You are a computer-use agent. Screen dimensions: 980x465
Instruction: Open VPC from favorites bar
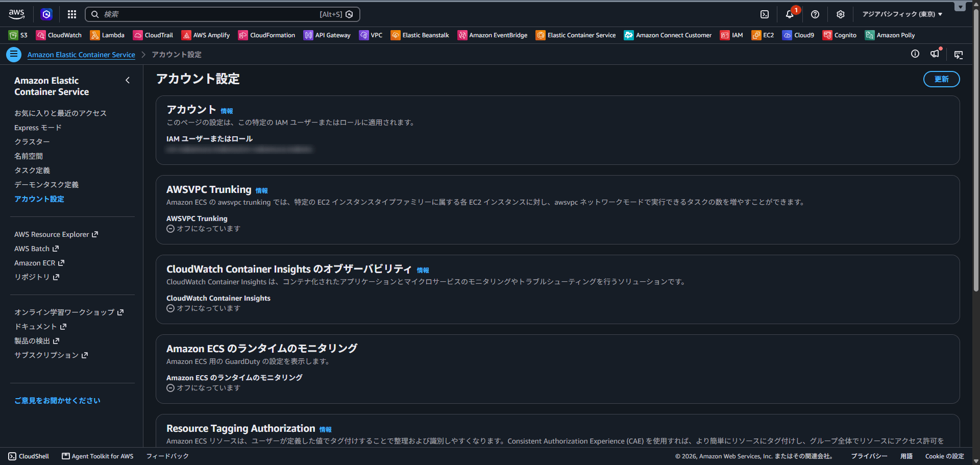coord(371,35)
